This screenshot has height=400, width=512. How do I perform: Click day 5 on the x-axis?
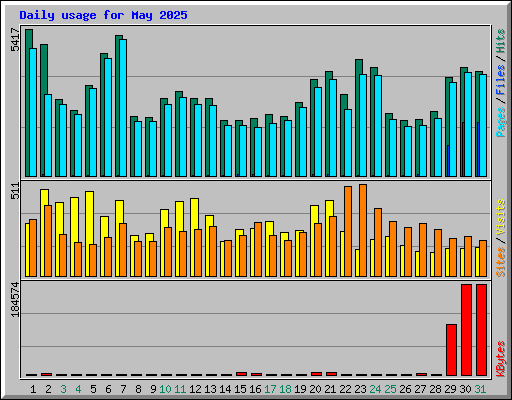pyautogui.click(x=93, y=389)
